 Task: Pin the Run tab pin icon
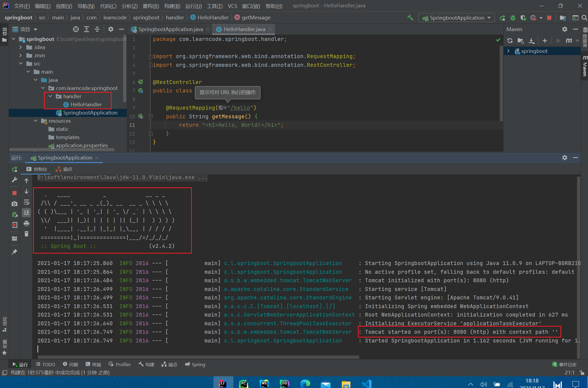[x=15, y=252]
